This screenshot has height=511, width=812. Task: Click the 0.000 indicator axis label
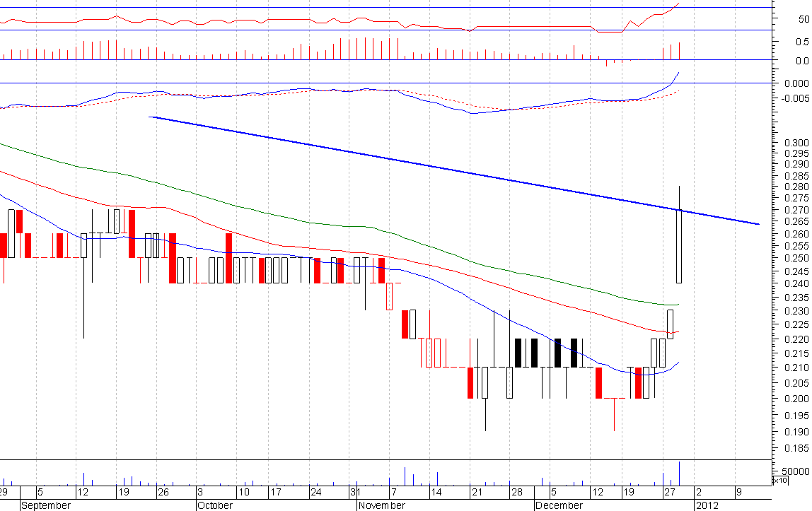[x=797, y=83]
